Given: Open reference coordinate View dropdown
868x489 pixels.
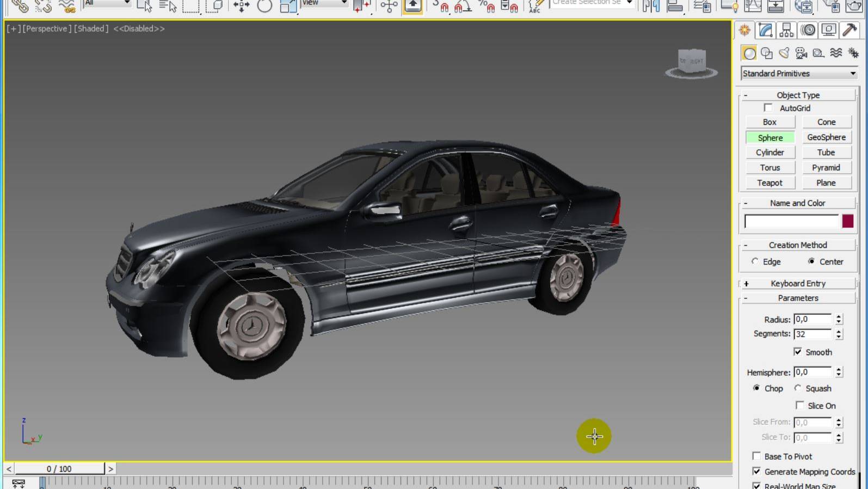Looking at the screenshot, I should coord(325,3).
